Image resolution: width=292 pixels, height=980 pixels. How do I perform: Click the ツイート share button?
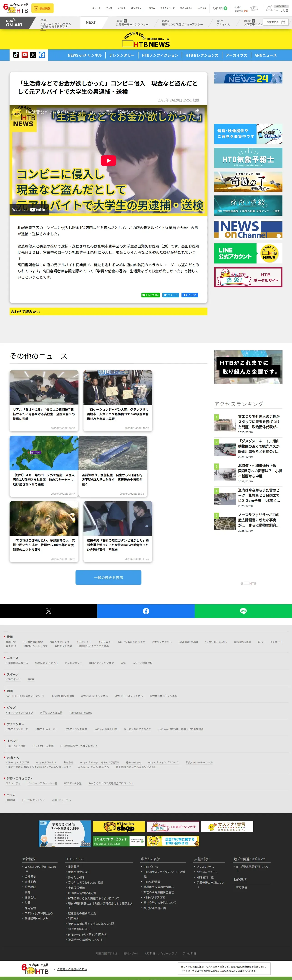tap(171, 295)
